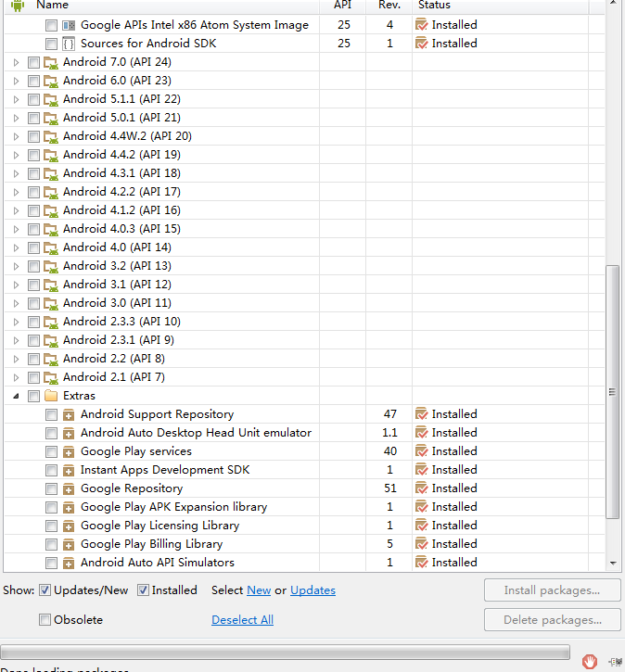Click the loading progress bar
The width and height of the screenshot is (625, 672).
tap(285, 652)
